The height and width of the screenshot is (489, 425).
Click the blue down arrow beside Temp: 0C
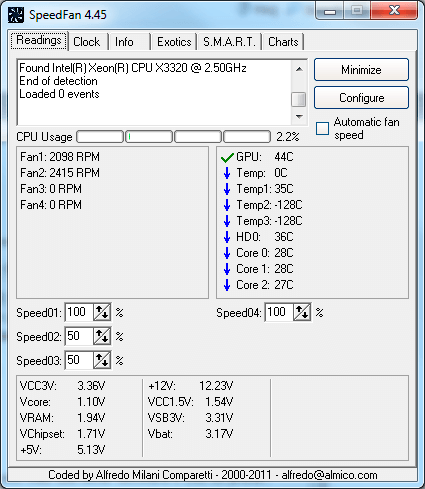coord(227,173)
